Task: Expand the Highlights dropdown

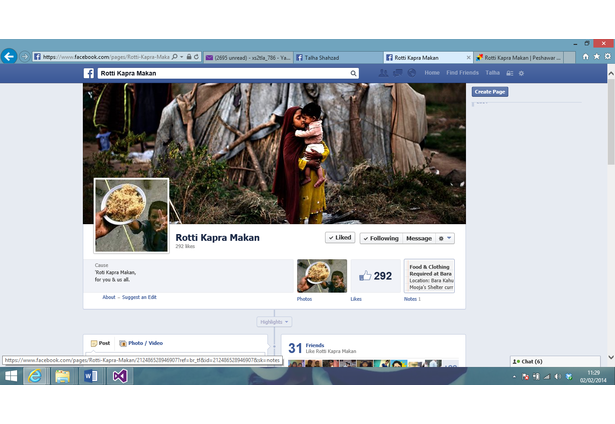Action: (275, 322)
